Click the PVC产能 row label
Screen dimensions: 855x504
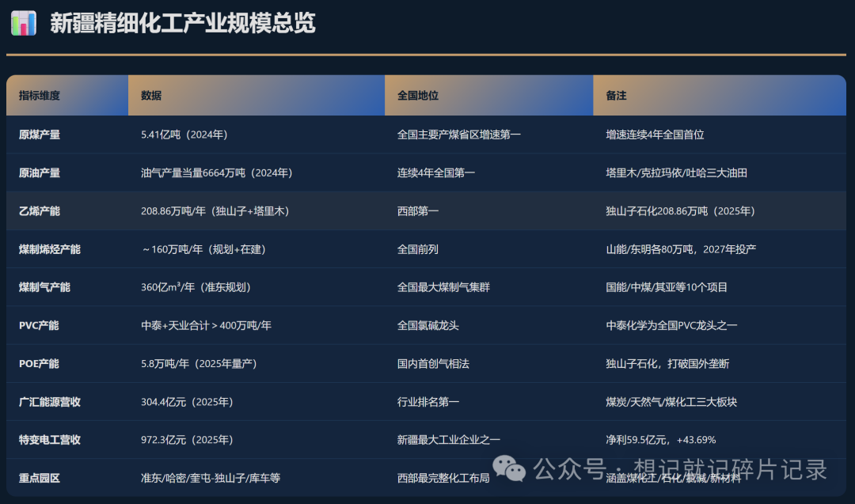(39, 325)
